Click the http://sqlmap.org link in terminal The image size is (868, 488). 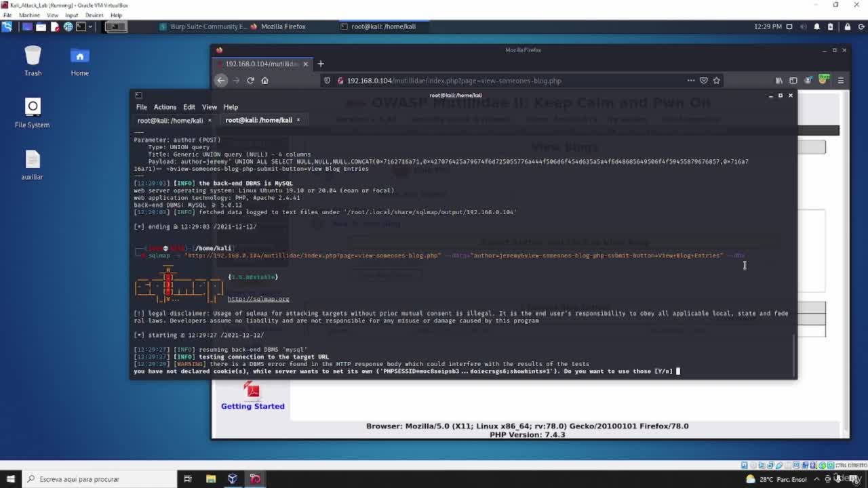pyautogui.click(x=258, y=299)
